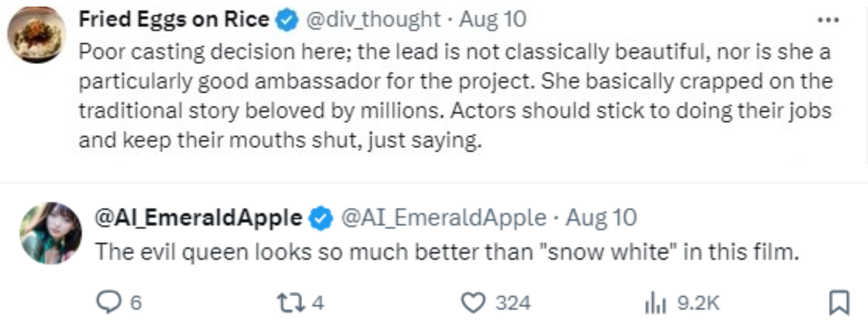868x335 pixels.
Task: Open Aug 10 timestamp of first tweet
Action: (x=493, y=19)
